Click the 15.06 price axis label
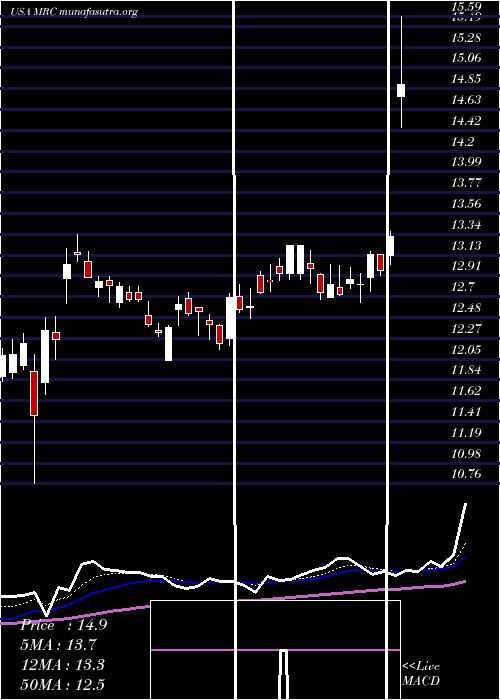This screenshot has height=700, width=500. point(466,58)
